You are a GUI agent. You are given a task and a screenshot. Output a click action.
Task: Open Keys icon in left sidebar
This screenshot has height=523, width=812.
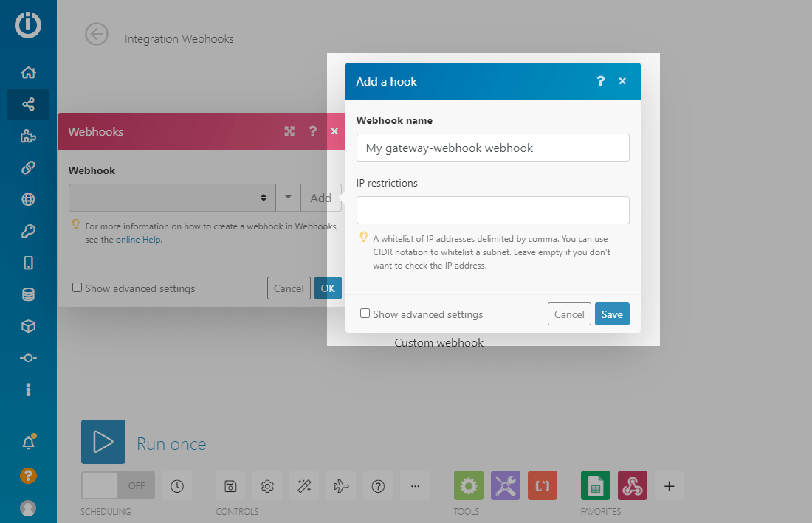click(28, 232)
